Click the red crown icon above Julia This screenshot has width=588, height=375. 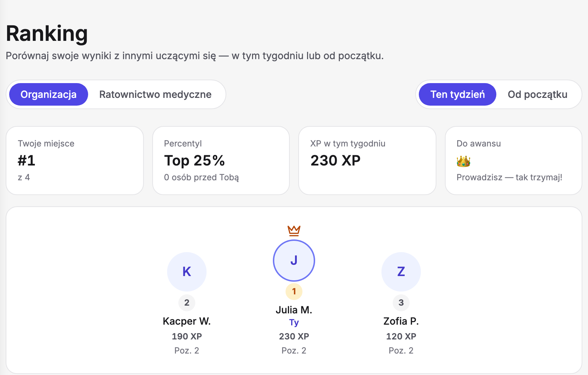(294, 231)
